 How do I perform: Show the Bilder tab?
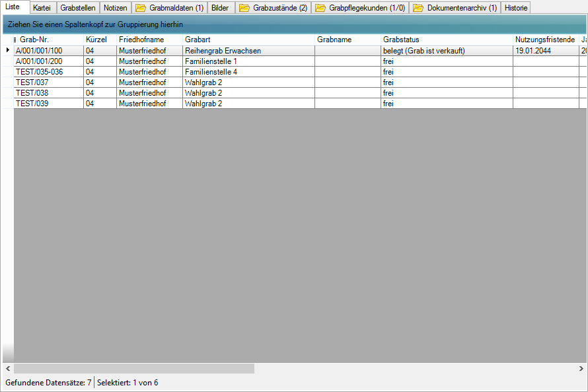[220, 8]
